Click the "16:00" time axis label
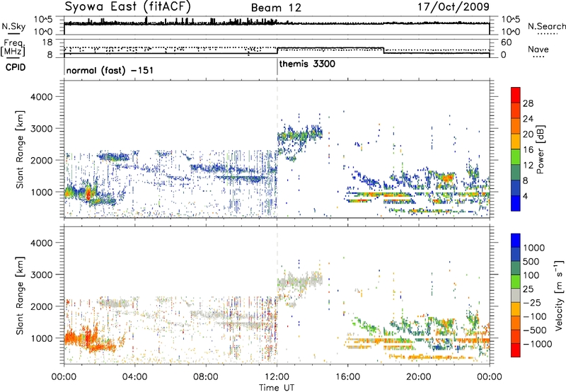Viewport: 566px width, 392px height. (x=347, y=377)
